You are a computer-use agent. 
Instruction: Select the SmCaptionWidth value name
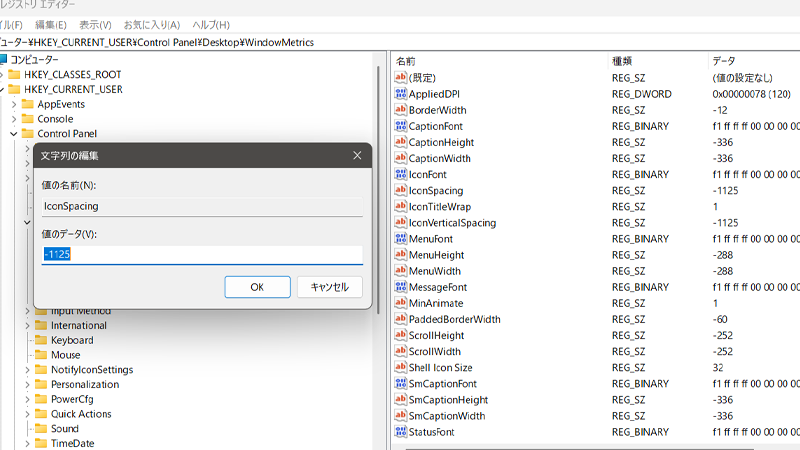tap(447, 416)
